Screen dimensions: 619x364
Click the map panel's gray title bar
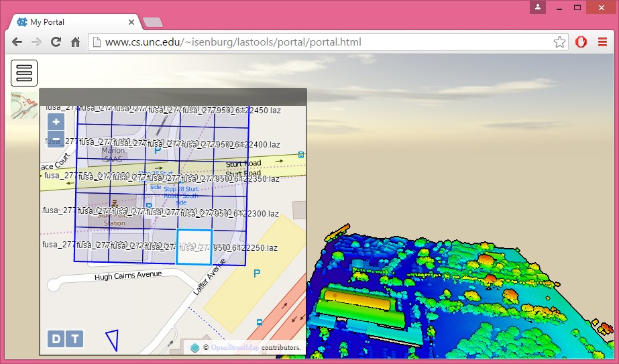[x=173, y=96]
